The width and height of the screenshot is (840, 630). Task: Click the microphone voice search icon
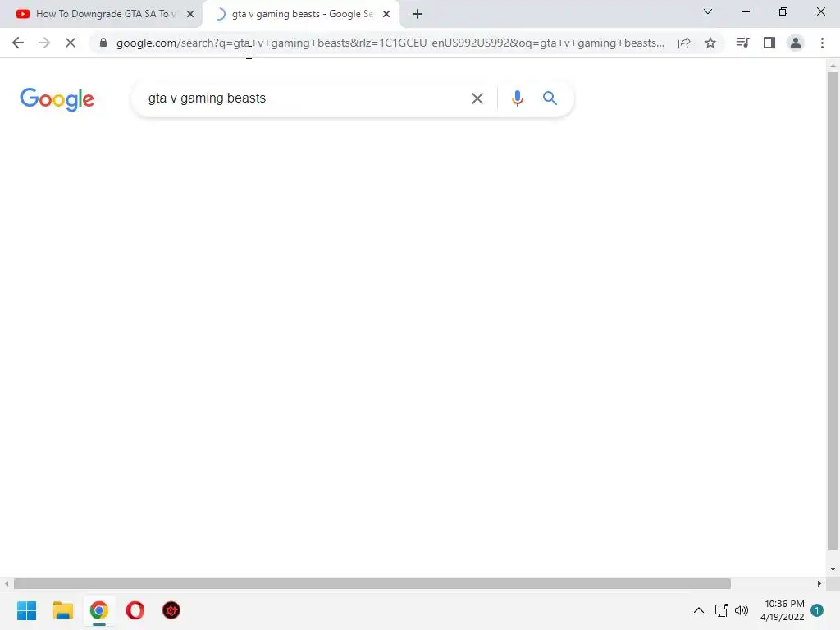[x=517, y=98]
